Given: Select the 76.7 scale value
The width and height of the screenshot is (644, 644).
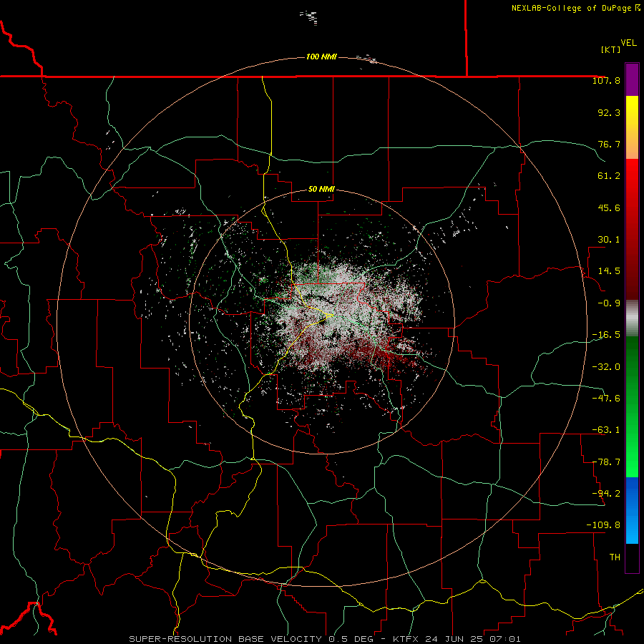Looking at the screenshot, I should tap(609, 144).
